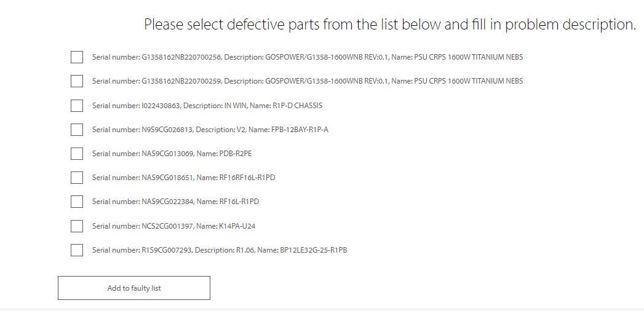Click label text of serial NAS9CG022384
The width and height of the screenshot is (644, 311).
pos(175,202)
